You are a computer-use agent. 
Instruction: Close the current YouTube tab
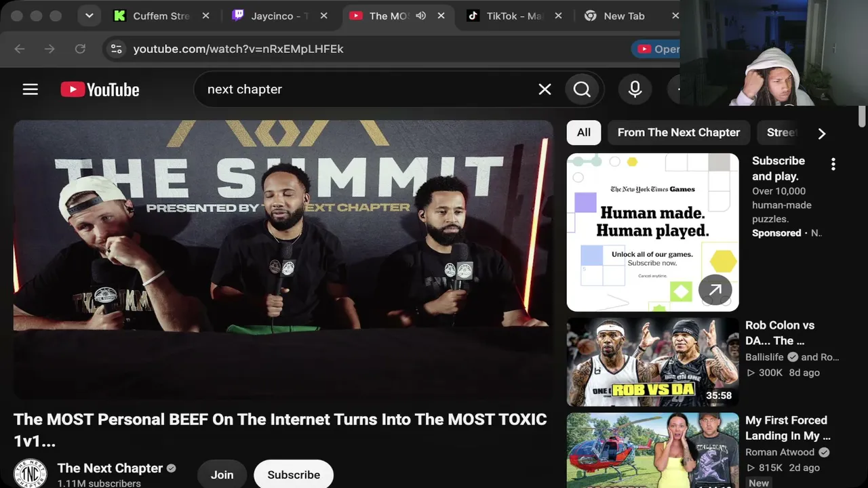[x=441, y=16]
